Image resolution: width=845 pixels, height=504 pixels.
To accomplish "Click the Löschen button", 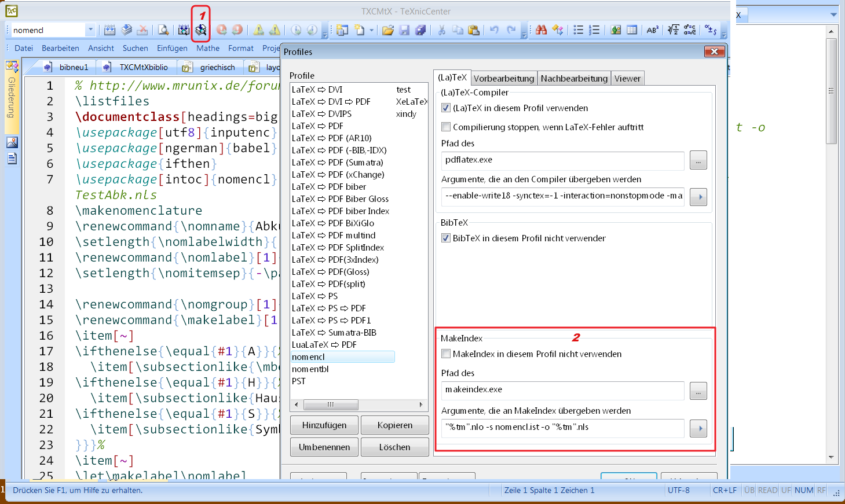I will click(395, 447).
